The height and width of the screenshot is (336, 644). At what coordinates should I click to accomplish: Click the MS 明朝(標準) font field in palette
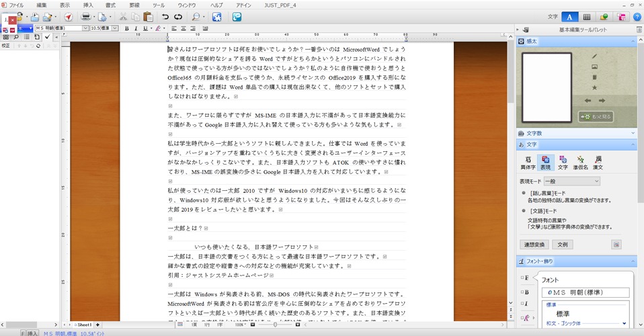click(x=586, y=292)
